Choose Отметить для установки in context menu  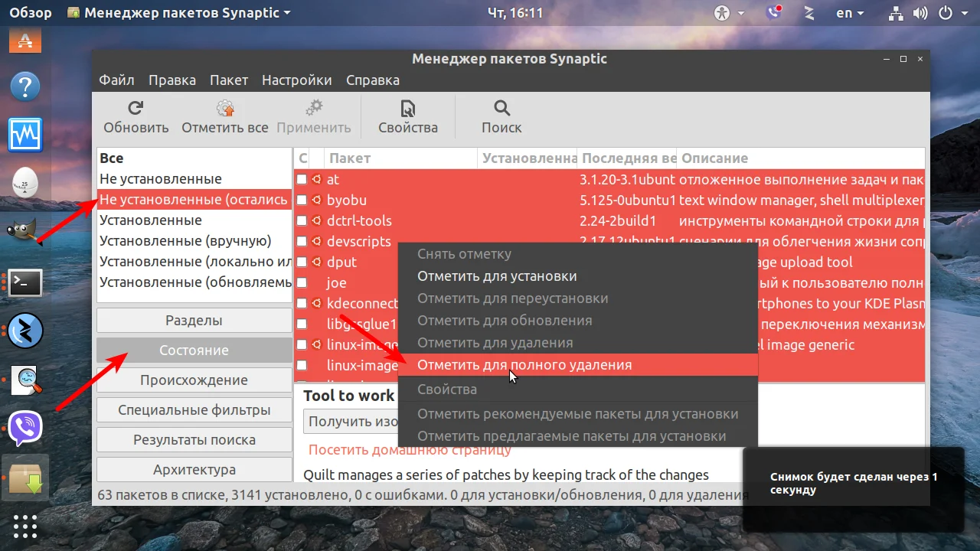578,276
